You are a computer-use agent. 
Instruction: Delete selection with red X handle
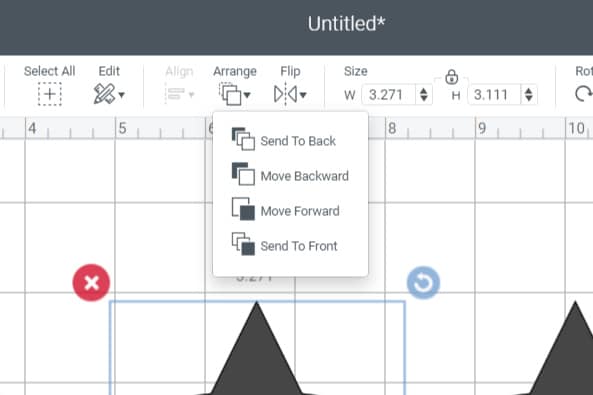tap(91, 283)
